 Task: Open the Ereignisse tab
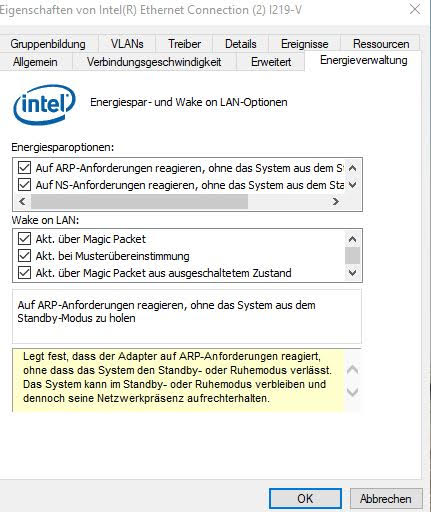(x=304, y=44)
